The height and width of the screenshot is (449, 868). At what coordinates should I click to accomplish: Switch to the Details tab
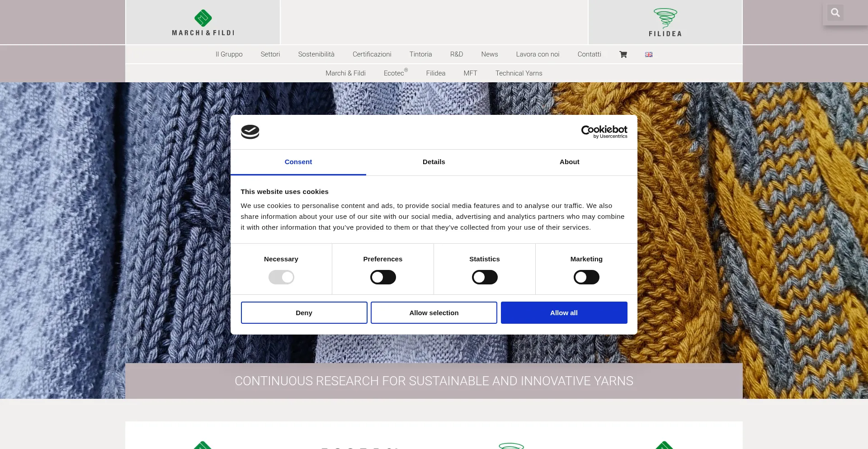tap(434, 162)
